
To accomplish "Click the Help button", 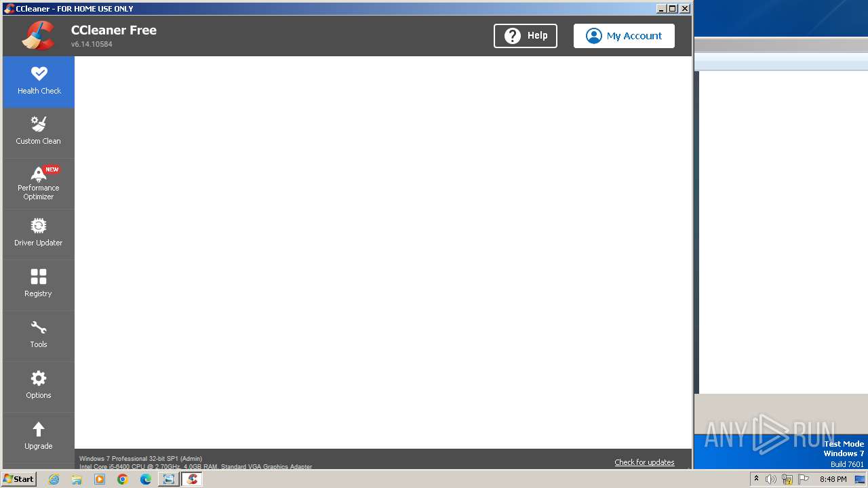I will (526, 36).
